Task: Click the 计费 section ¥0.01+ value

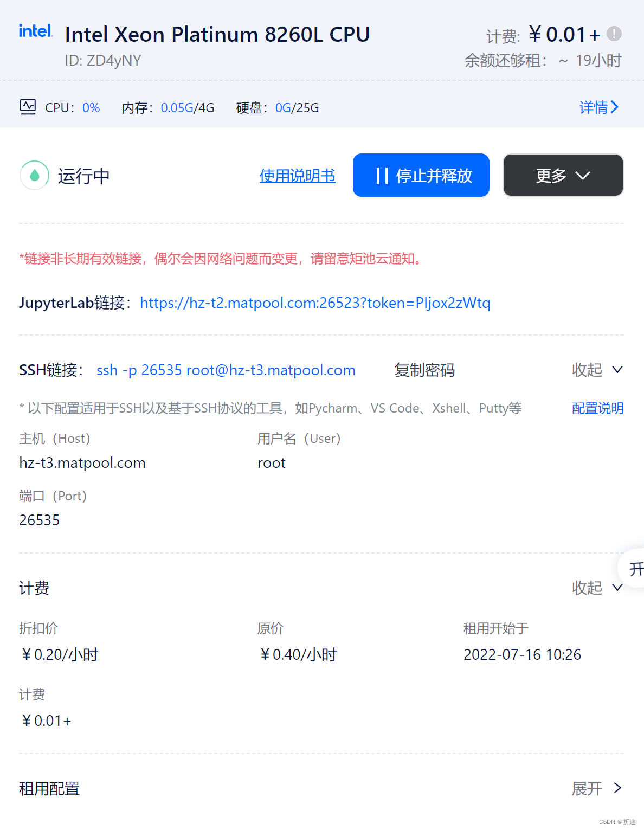Action: pyautogui.click(x=46, y=720)
